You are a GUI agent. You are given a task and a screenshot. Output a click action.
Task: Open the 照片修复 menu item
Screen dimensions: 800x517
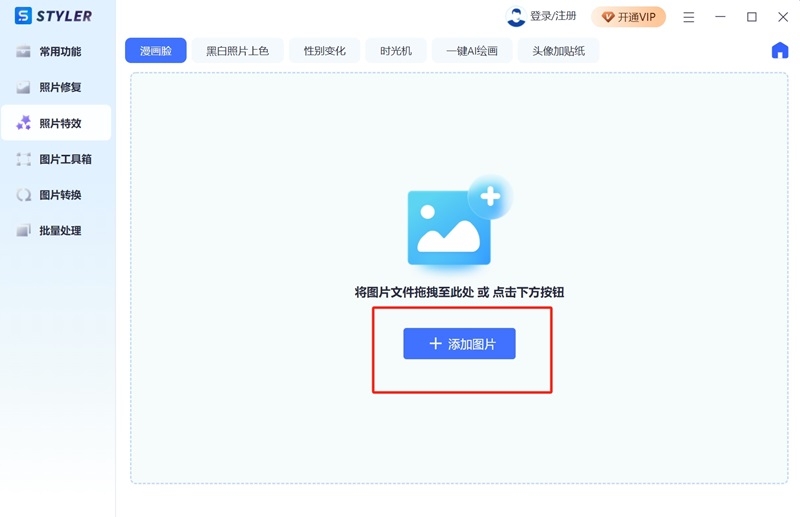[56, 87]
